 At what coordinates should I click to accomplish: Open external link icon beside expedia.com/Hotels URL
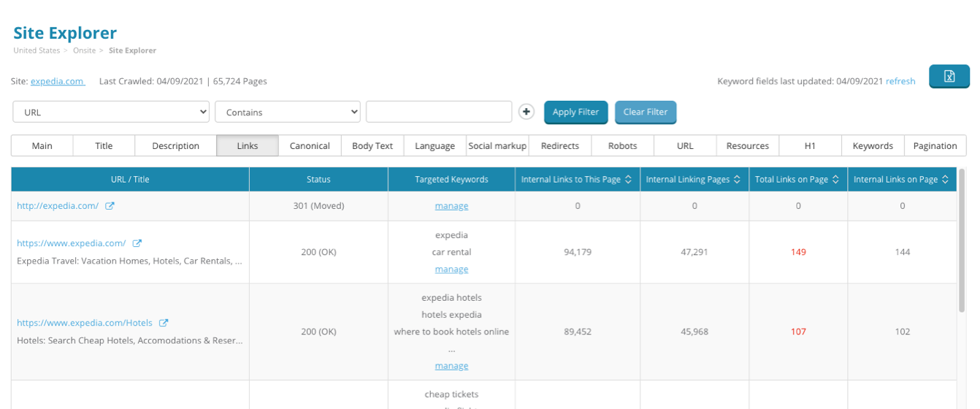pos(164,323)
